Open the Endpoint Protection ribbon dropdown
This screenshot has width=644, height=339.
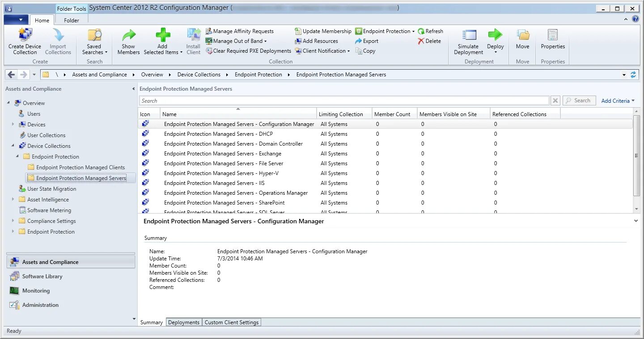coord(385,31)
